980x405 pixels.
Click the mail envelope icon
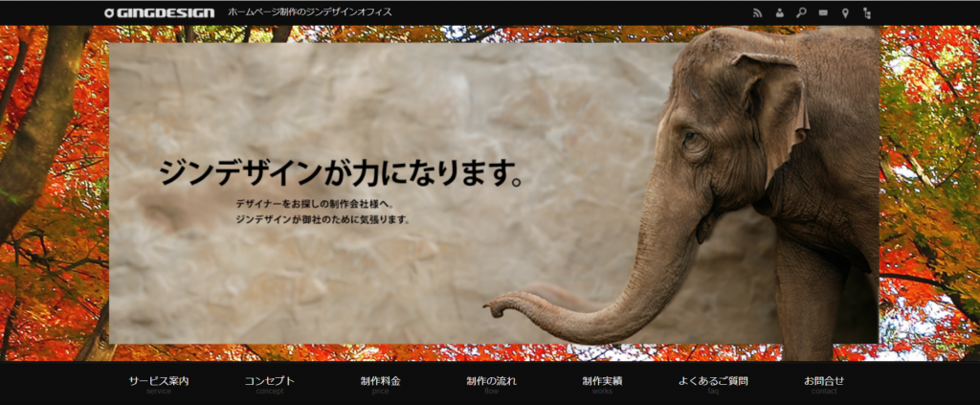(x=823, y=12)
